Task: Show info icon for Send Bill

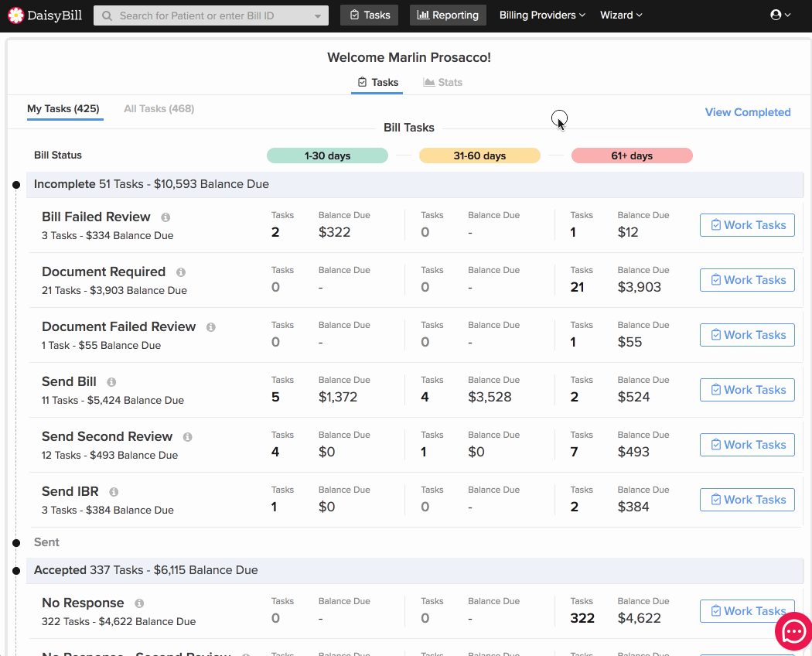Action: pyautogui.click(x=111, y=382)
